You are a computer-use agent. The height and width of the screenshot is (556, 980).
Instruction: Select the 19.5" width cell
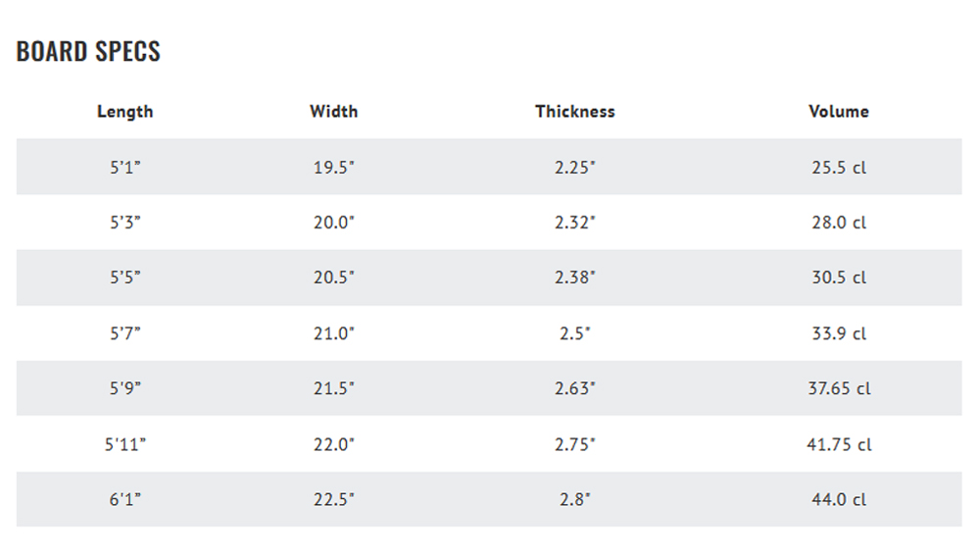pyautogui.click(x=334, y=167)
